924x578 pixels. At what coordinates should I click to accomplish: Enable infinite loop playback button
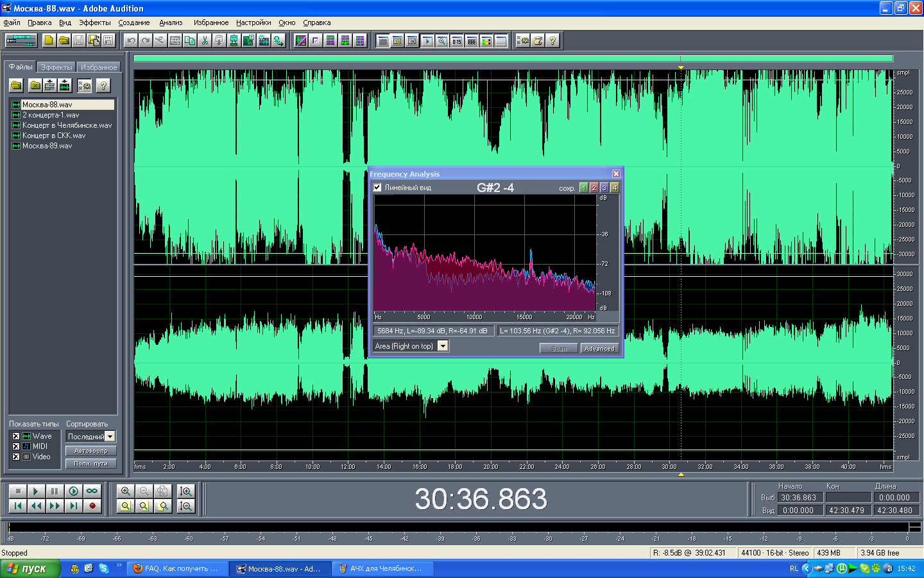[x=92, y=491]
